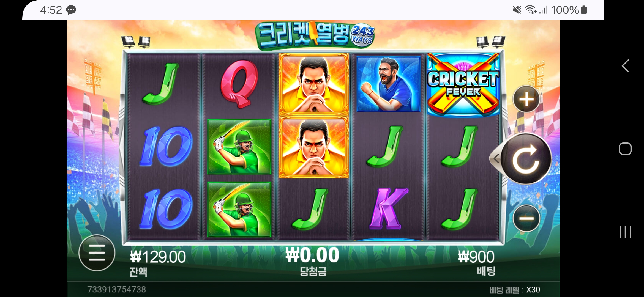Tap the blue shirt cheering player symbol
Screen dimensions: 644x297
coord(389,84)
